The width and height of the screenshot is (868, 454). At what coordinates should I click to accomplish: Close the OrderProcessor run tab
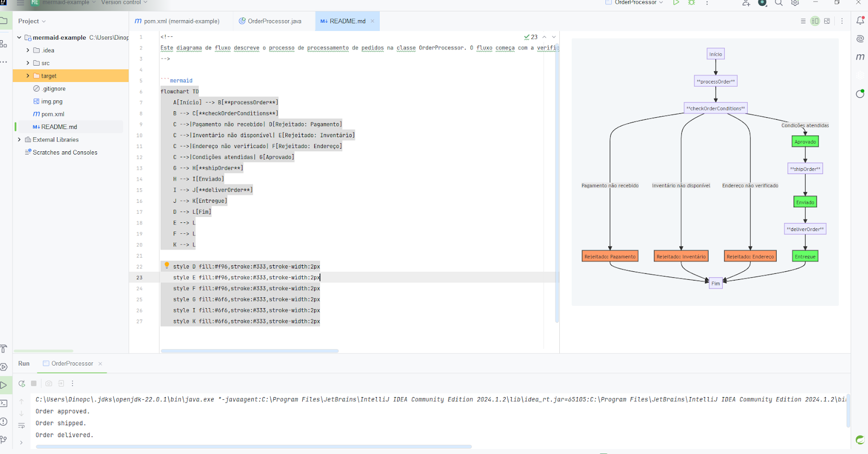click(x=100, y=363)
